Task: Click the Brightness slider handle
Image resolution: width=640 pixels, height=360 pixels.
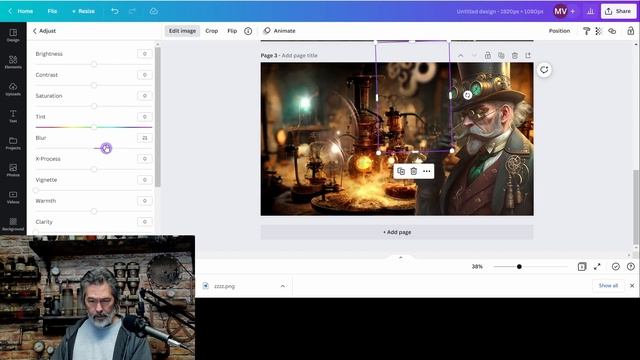Action: (x=94, y=64)
